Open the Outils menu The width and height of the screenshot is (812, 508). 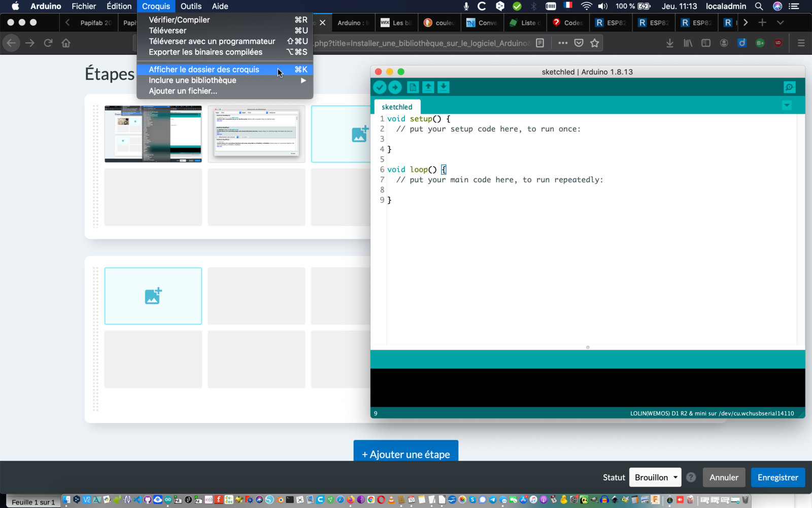pos(191,6)
